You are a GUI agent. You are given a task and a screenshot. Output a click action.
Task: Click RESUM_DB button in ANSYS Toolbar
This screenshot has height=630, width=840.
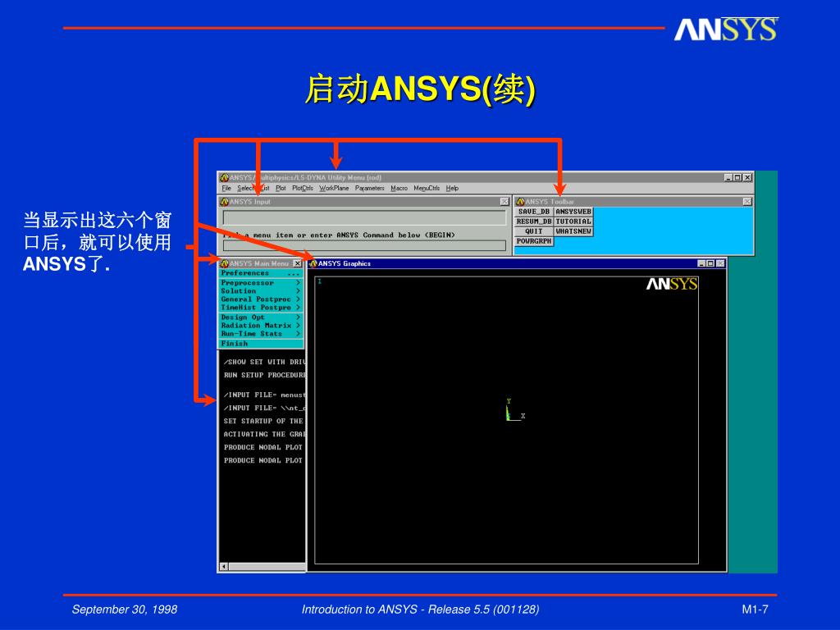click(533, 221)
